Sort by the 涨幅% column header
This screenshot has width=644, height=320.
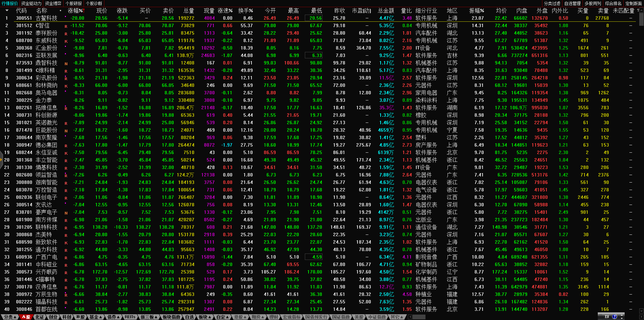point(75,11)
